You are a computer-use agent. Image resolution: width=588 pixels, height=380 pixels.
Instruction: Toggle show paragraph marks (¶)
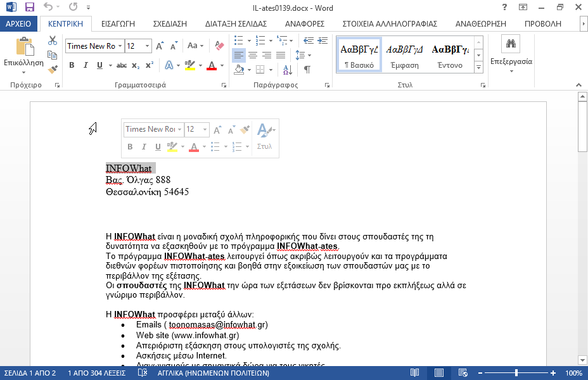pos(307,69)
